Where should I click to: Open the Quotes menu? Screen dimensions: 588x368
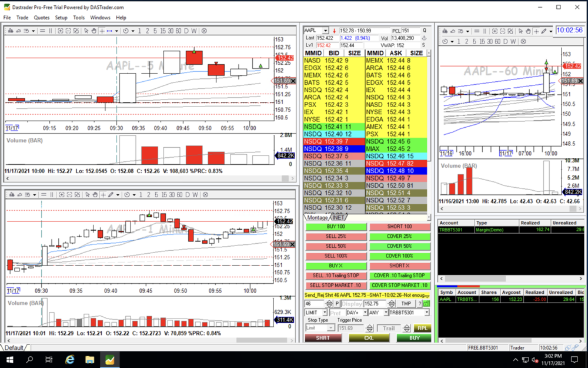pyautogui.click(x=41, y=18)
